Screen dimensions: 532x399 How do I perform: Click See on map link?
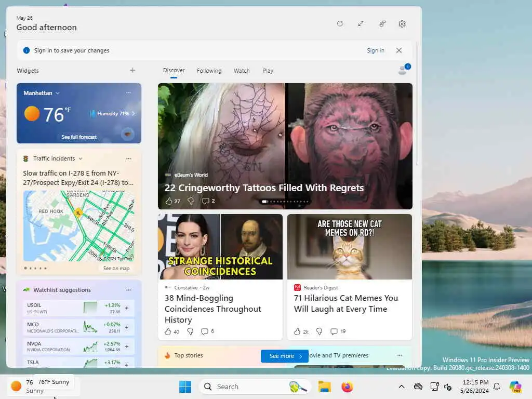tap(116, 269)
